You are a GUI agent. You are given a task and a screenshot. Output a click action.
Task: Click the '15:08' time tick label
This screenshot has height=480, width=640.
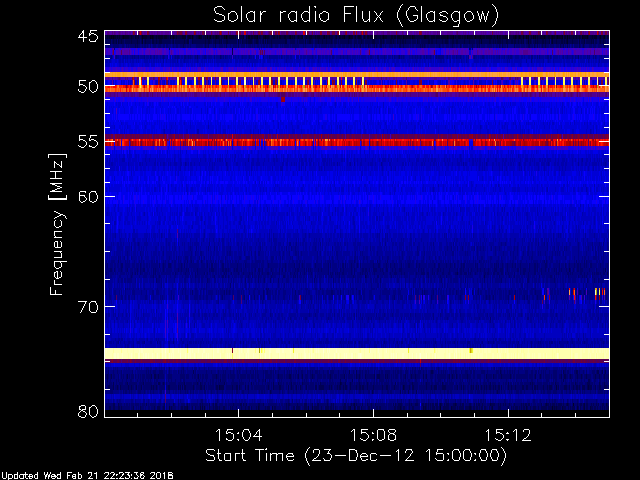373,435
